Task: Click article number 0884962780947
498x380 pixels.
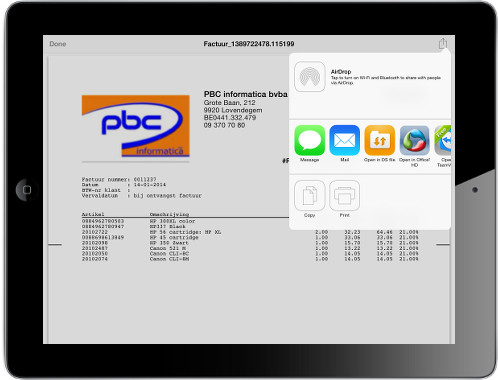Action: click(103, 226)
